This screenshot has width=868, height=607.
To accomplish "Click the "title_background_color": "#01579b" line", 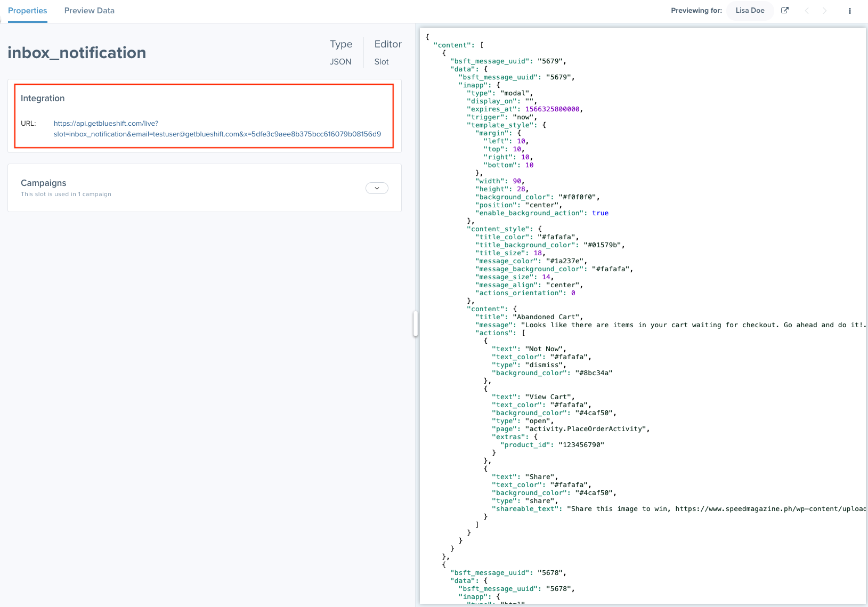I will 550,245.
